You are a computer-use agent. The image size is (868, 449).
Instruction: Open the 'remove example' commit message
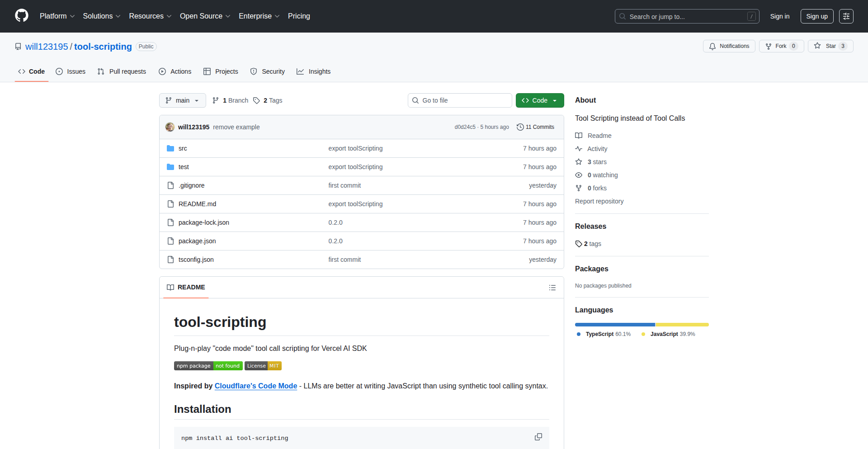point(236,127)
